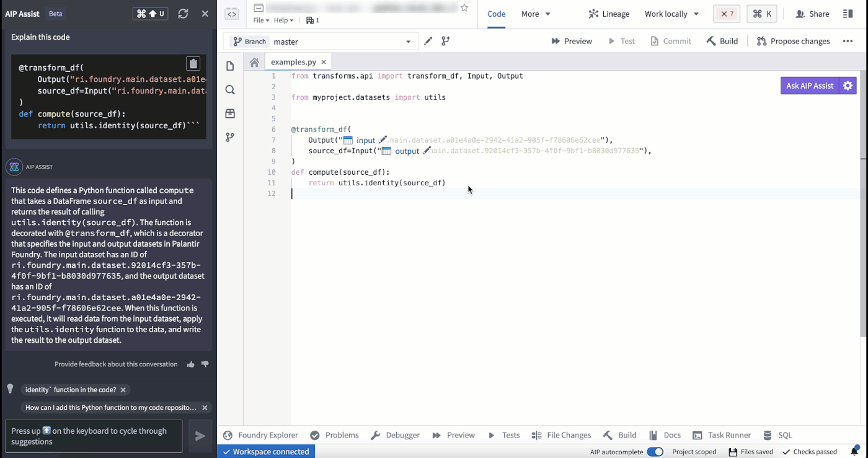Viewport: 868px width, 458px height.
Task: Open the Debugger bottom panel tab
Action: coord(396,435)
